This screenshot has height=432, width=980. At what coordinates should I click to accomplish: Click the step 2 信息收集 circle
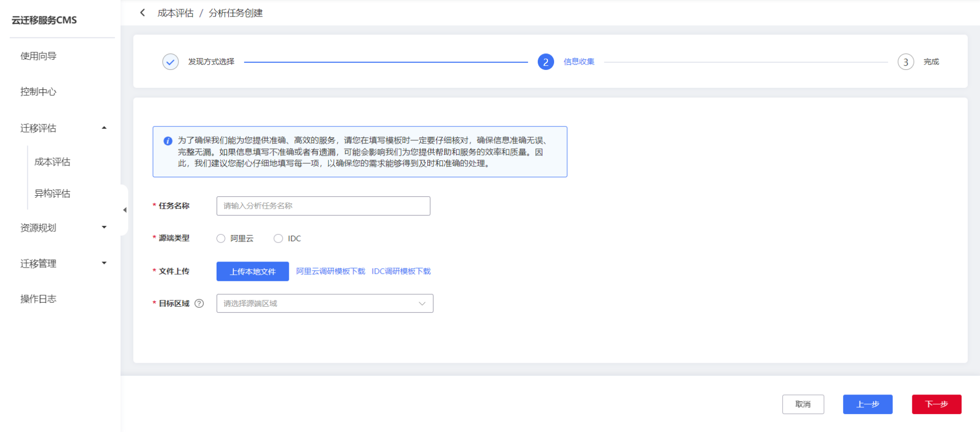point(545,62)
